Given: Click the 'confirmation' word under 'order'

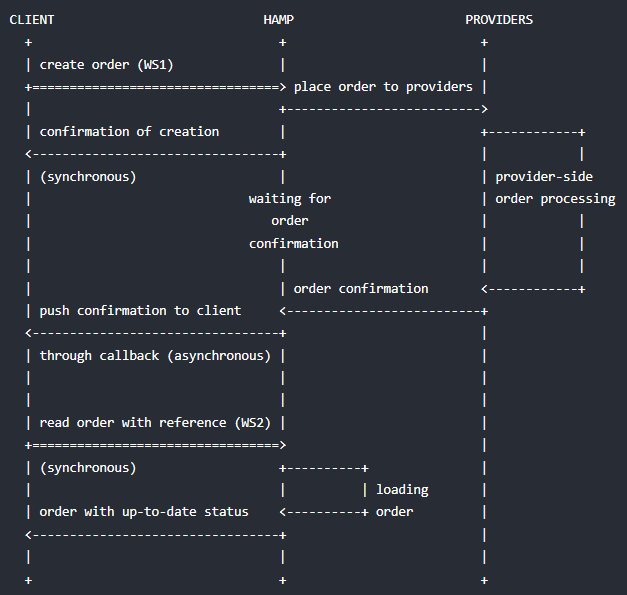Looking at the screenshot, I should pyautogui.click(x=294, y=244).
